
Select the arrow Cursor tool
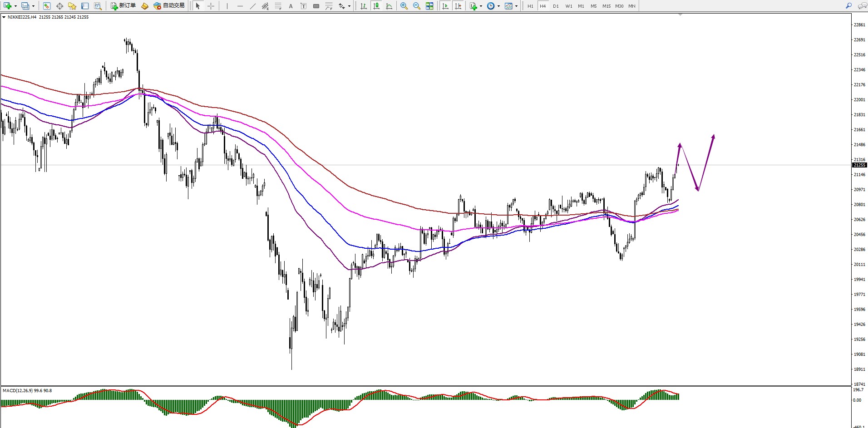coord(197,6)
